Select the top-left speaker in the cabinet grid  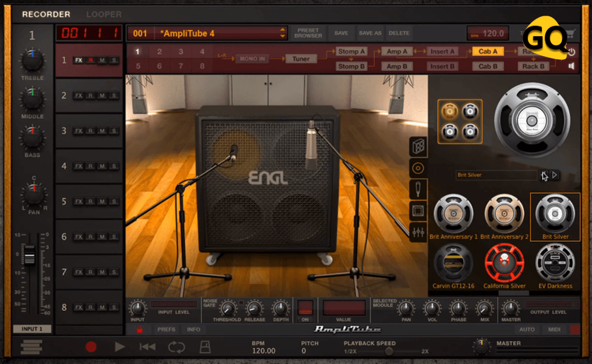point(449,111)
